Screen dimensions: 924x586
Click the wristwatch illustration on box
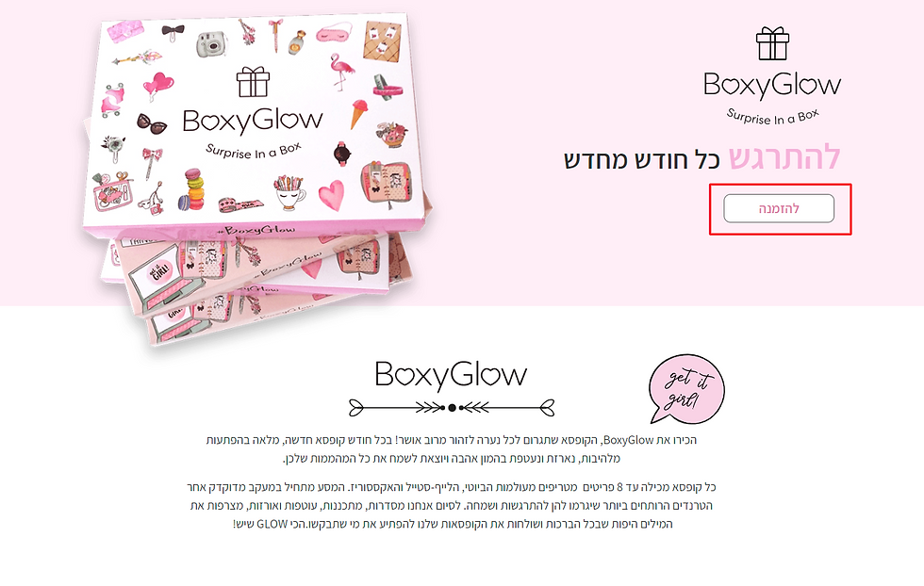[341, 154]
